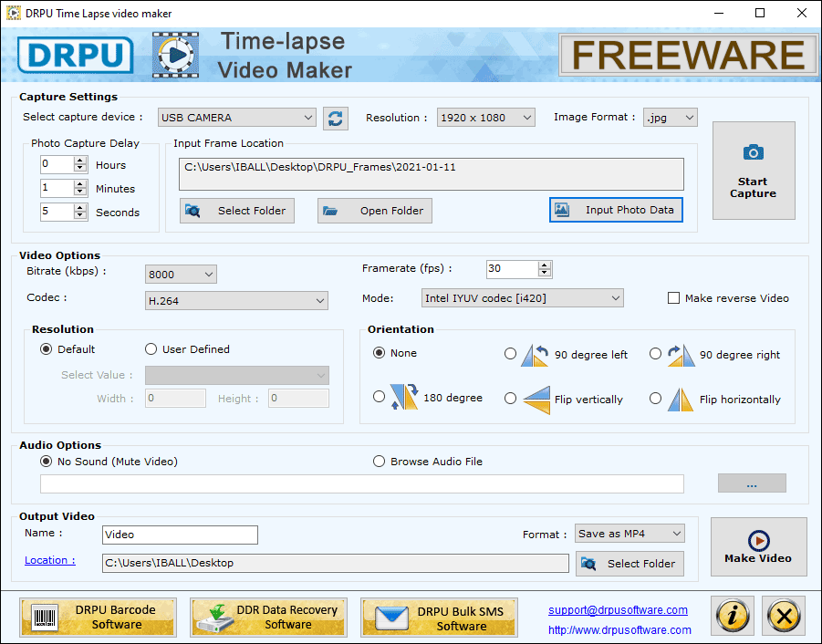Increase the Framerate fps value
The height and width of the screenshot is (644, 822).
click(x=545, y=265)
